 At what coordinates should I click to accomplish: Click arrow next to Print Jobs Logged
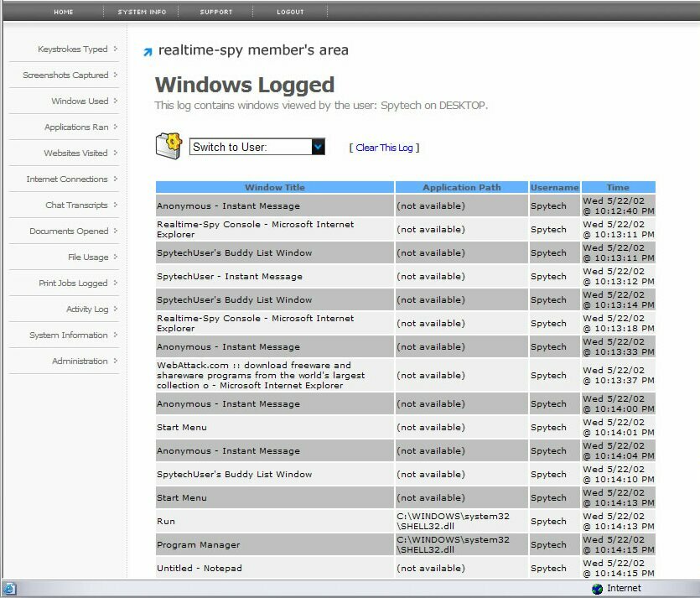tap(115, 283)
